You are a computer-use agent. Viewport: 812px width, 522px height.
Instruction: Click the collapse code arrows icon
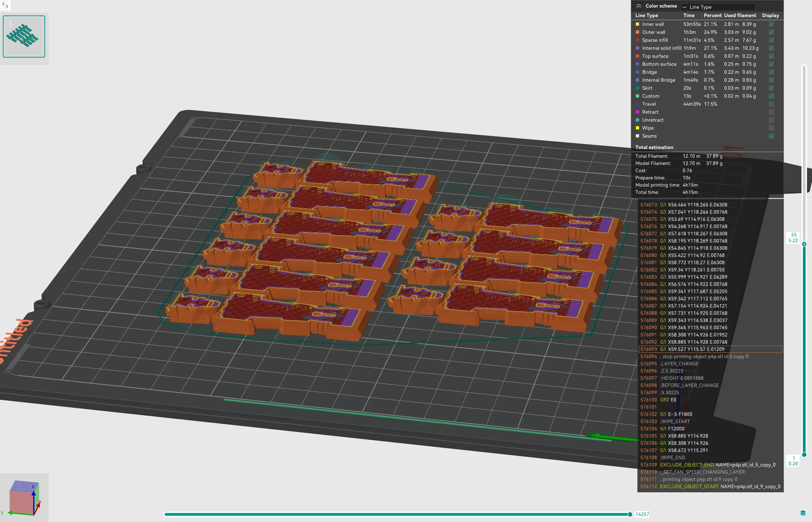(x=5, y=5)
